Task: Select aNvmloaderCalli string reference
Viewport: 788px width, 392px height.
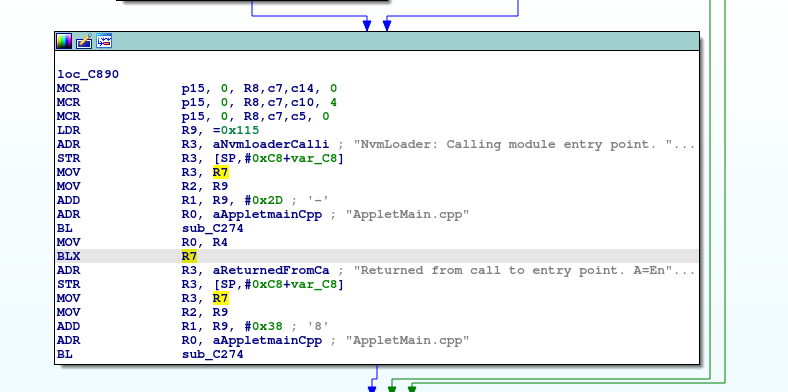Action: click(x=271, y=144)
